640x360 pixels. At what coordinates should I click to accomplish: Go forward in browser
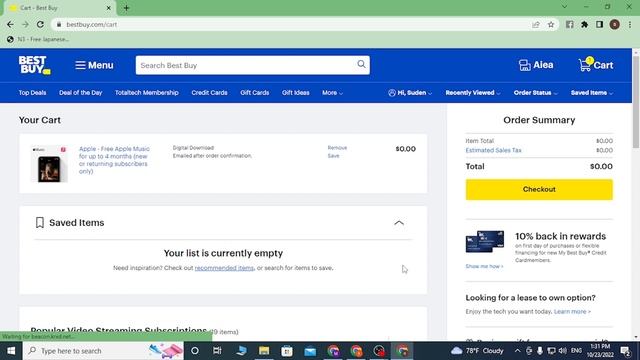(x=25, y=24)
